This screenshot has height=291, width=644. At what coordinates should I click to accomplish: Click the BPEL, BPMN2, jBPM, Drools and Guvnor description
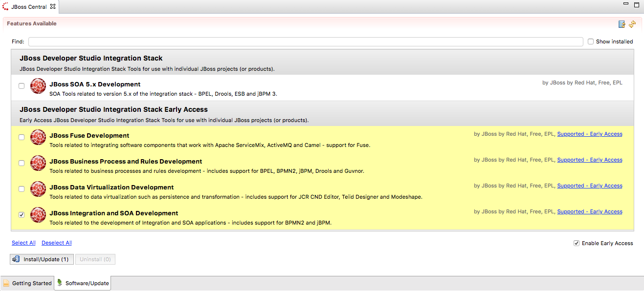(207, 171)
